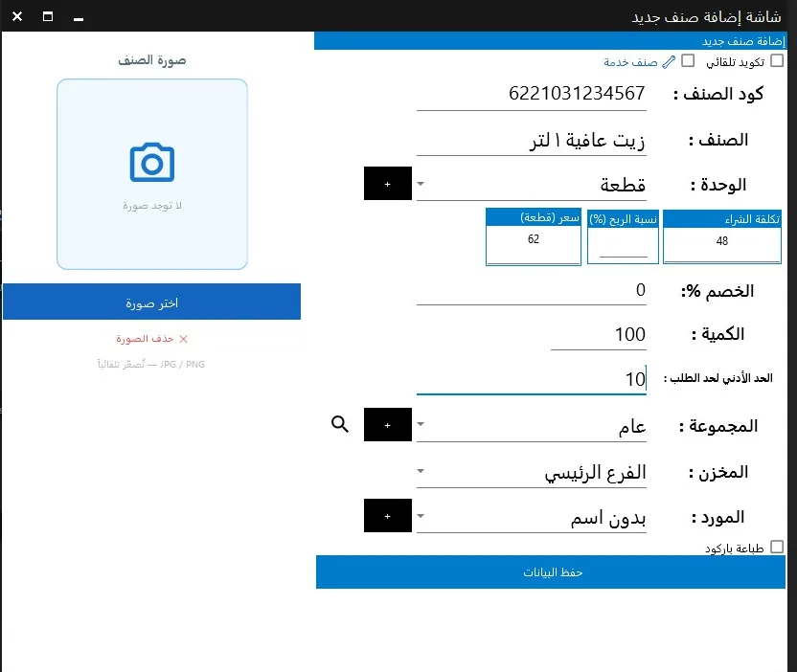This screenshot has height=672, width=797.
Task: Expand the المجموعة dropdown arrow
Action: [x=421, y=424]
